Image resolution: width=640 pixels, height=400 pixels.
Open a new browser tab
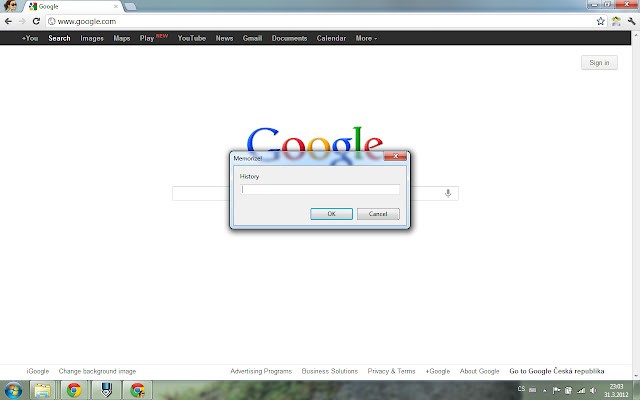tap(133, 7)
